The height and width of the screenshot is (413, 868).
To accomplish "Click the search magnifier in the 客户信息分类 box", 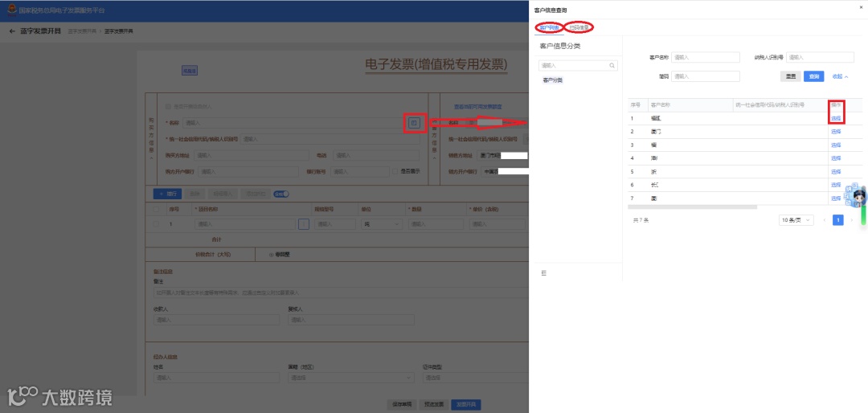I will 612,65.
